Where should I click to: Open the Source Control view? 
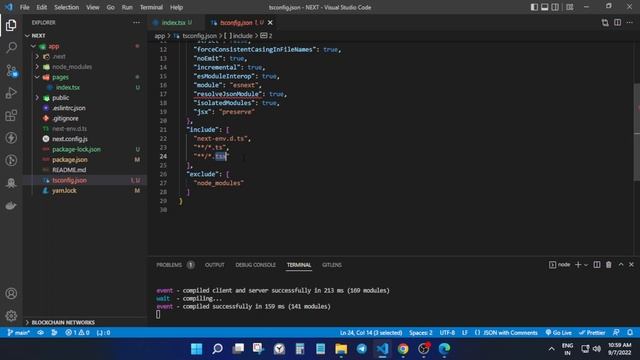[11, 71]
